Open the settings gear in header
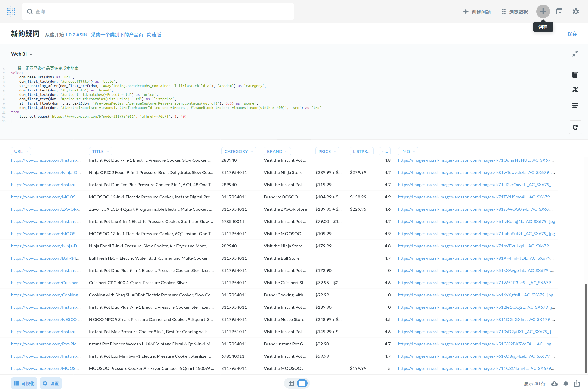The width and height of the screenshot is (588, 392). click(x=576, y=11)
